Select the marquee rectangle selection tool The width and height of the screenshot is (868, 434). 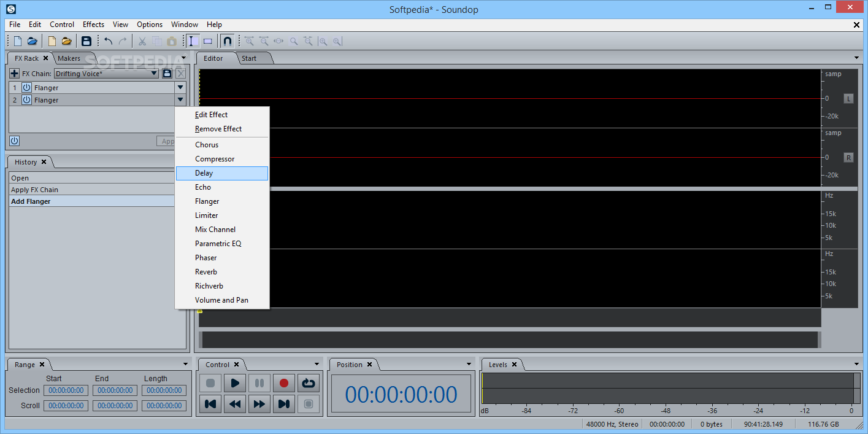(208, 41)
